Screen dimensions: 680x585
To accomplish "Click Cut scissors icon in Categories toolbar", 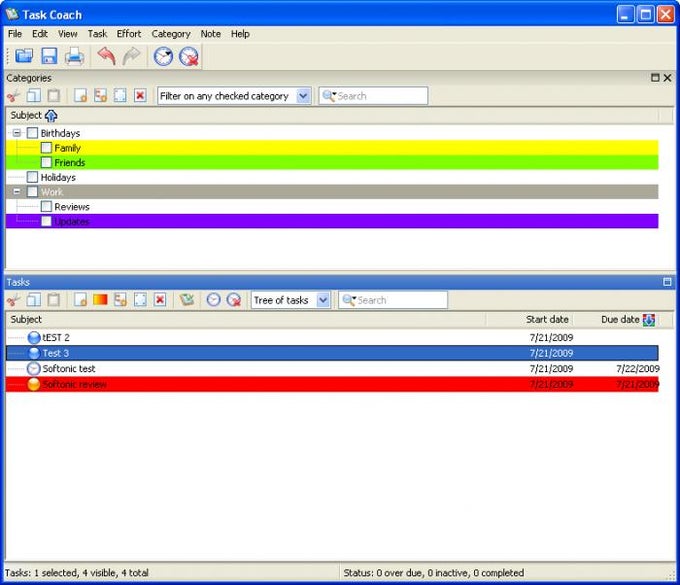I will coord(13,95).
